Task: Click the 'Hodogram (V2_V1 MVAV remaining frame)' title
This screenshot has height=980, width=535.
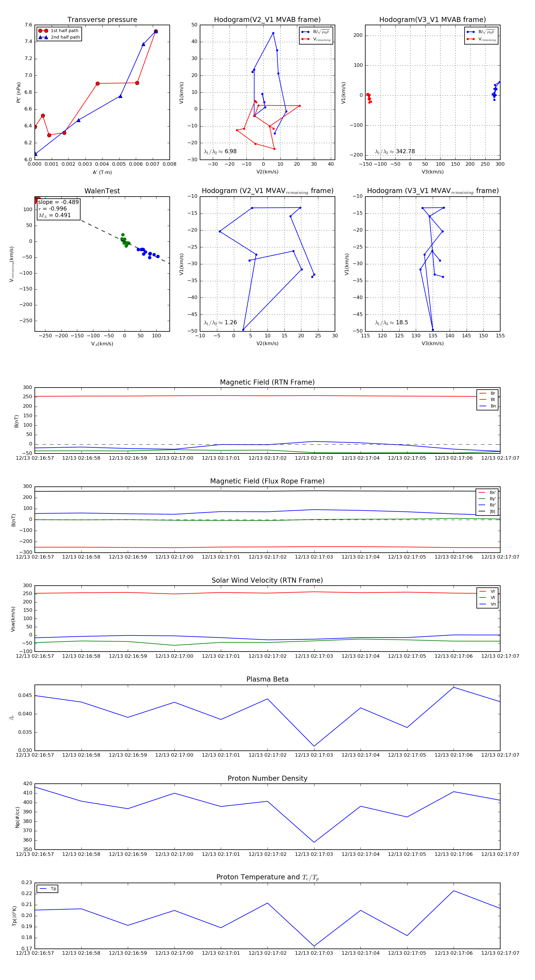Action: [x=267, y=191]
